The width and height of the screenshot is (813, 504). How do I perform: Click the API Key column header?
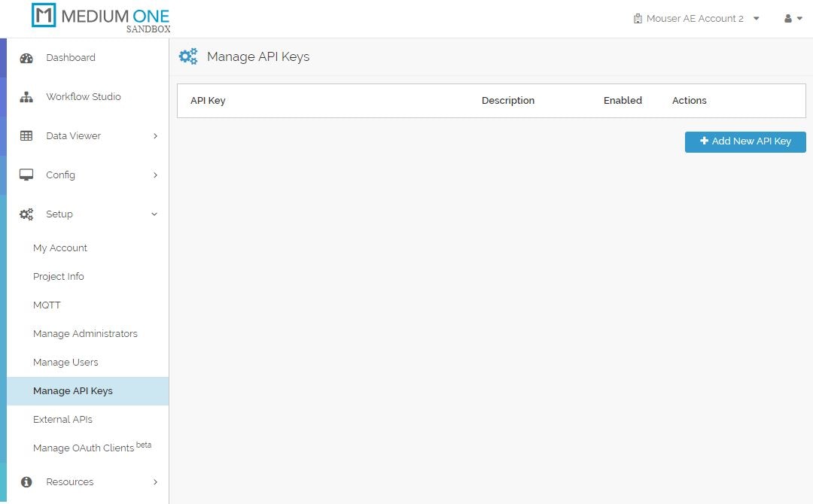(x=208, y=100)
